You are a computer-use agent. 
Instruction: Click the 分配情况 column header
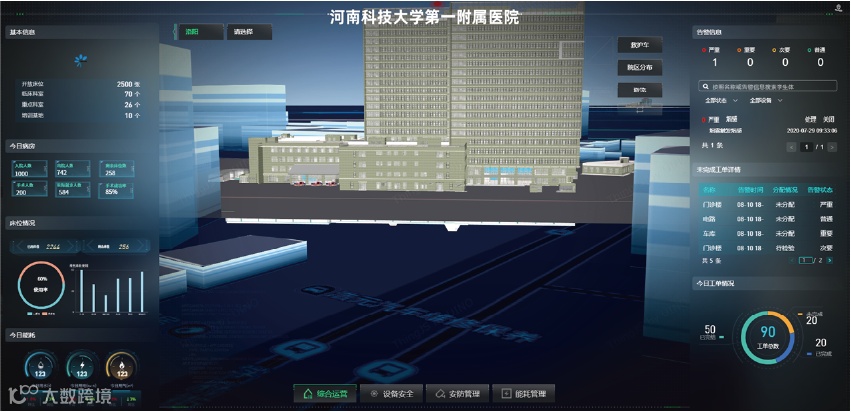point(785,190)
